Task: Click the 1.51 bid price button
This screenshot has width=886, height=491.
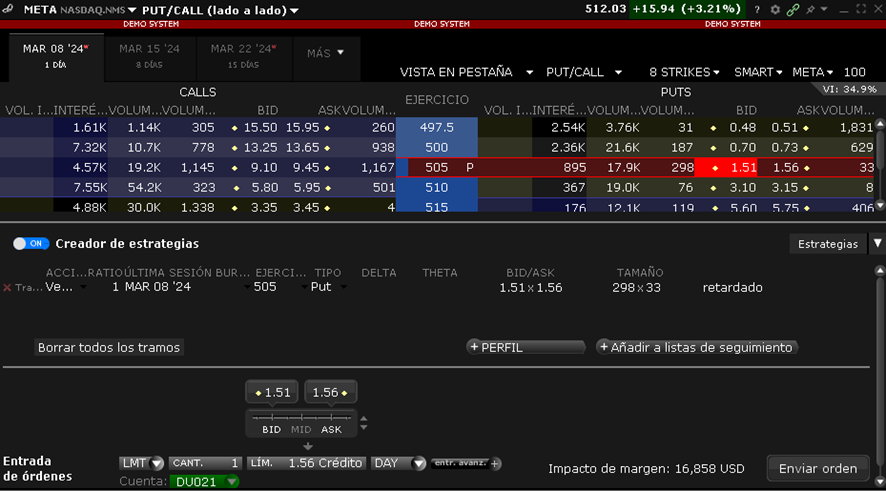Action: [x=273, y=393]
